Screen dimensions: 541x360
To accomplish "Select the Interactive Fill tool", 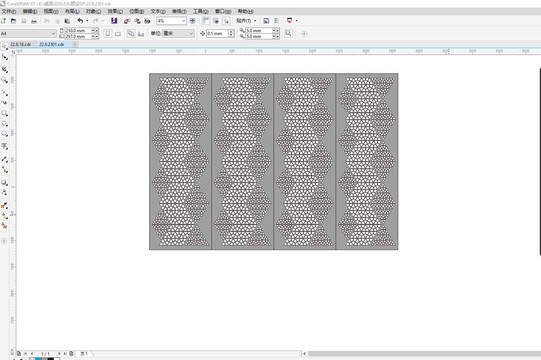I will coord(4,216).
